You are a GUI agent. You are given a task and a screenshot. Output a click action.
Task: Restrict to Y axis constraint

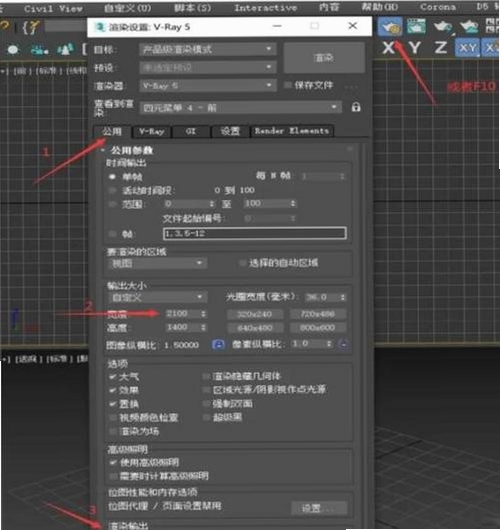click(x=414, y=48)
